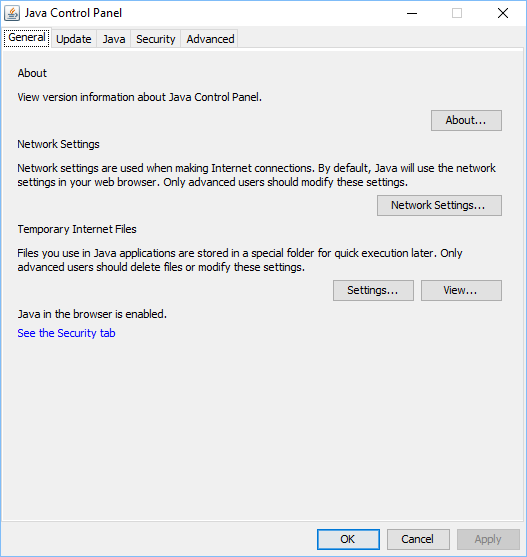Go to the Security tab
Screen dimensions: 527x557
(x=156, y=39)
